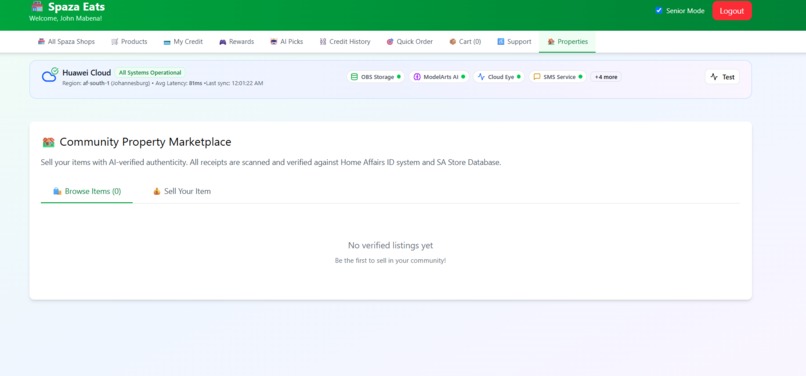Click the icon beside Support
The image size is (806, 376).
click(501, 42)
